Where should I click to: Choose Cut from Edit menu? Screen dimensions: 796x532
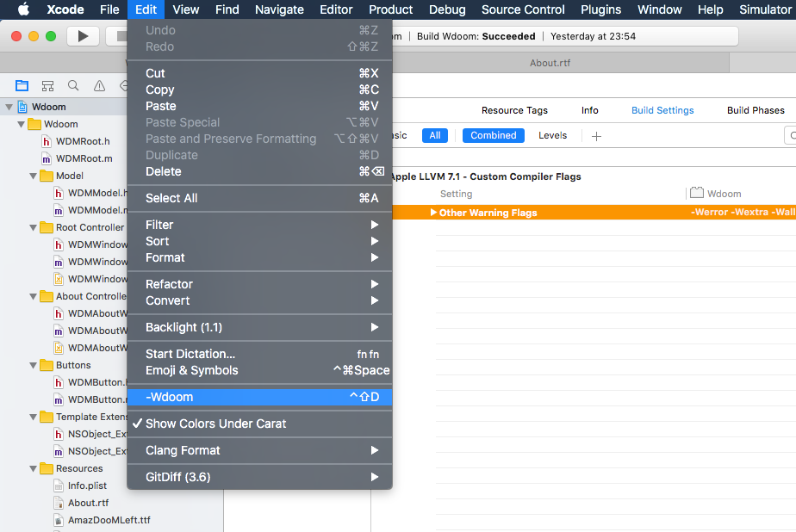point(259,73)
